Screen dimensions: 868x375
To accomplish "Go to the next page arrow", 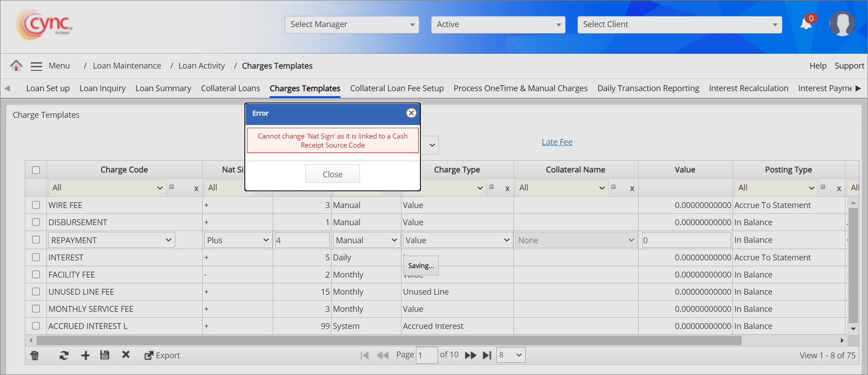I will (x=470, y=356).
